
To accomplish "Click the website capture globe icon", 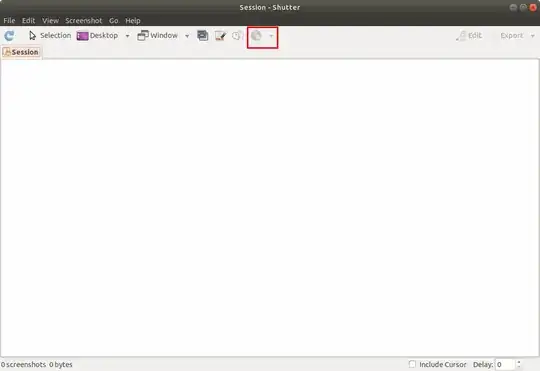I will pos(256,35).
